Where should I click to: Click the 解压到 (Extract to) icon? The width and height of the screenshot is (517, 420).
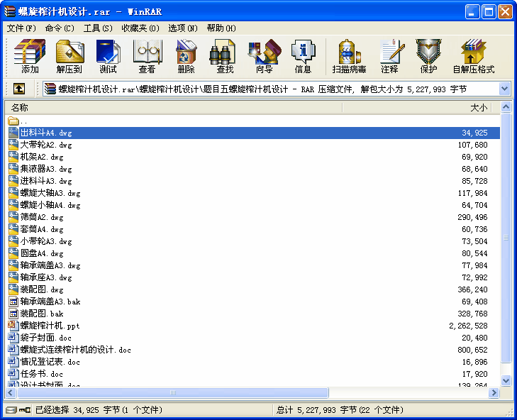coord(70,56)
